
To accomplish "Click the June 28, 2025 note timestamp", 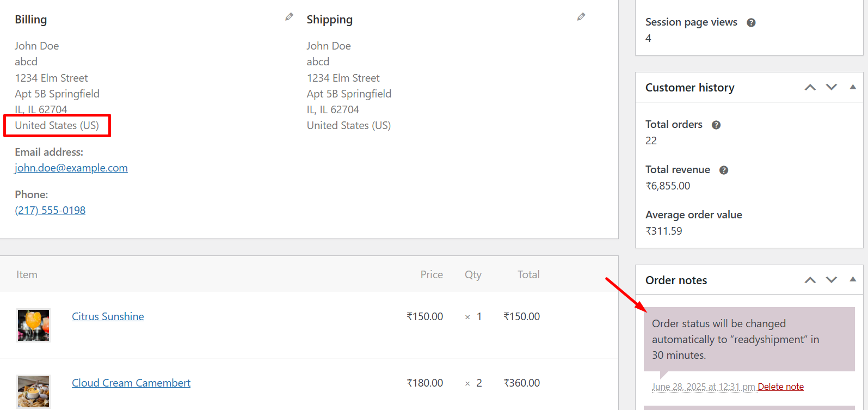I will point(703,387).
